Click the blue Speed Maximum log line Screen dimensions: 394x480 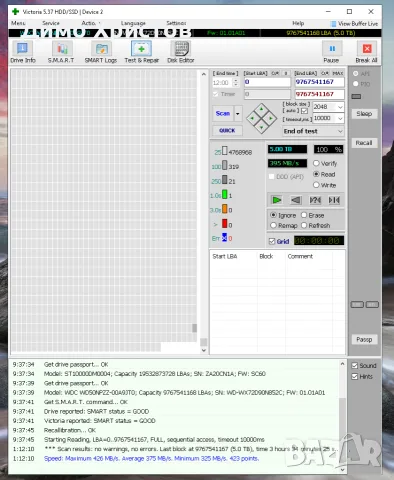click(x=151, y=459)
